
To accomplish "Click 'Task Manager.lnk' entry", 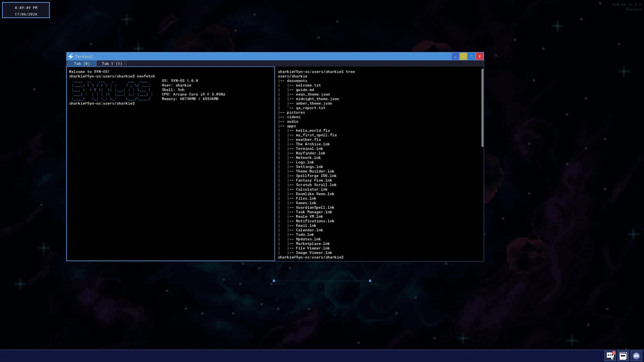I will pyautogui.click(x=314, y=212).
